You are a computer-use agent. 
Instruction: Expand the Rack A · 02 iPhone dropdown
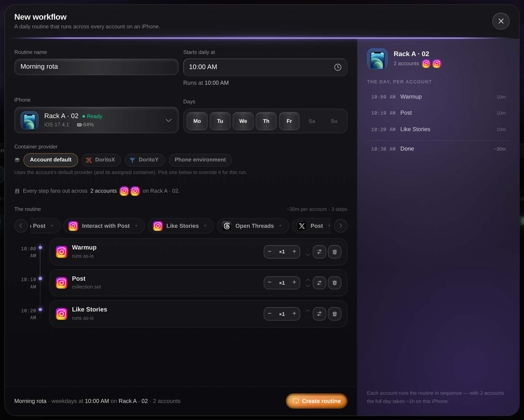[96, 120]
